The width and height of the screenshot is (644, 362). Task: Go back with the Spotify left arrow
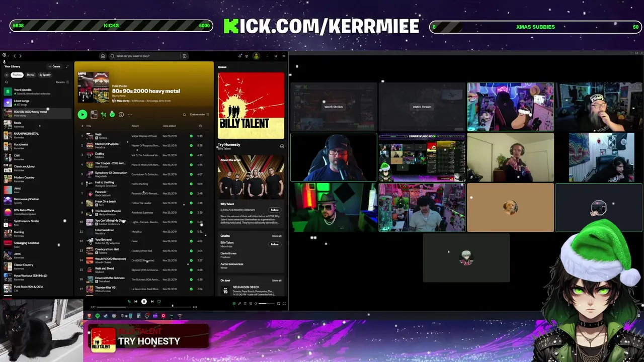point(15,56)
